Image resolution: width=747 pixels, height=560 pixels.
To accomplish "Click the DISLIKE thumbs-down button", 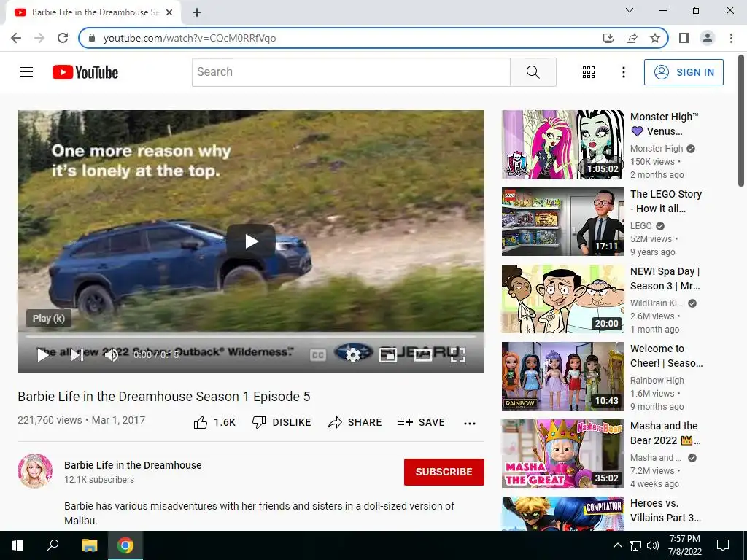I will (x=282, y=422).
